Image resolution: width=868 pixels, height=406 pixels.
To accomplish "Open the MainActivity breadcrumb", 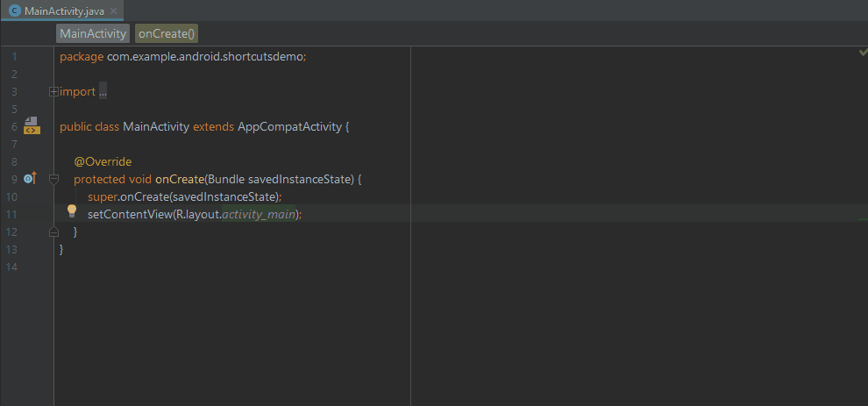I will click(x=93, y=34).
